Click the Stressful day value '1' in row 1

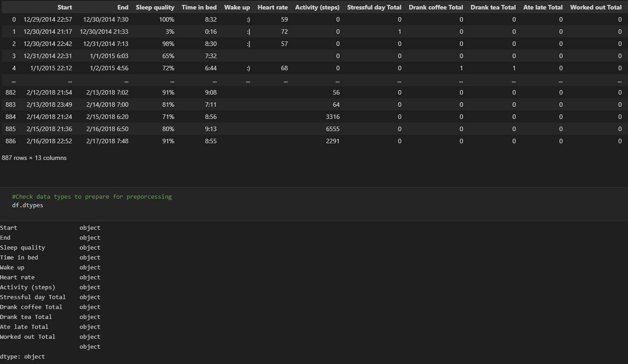400,32
